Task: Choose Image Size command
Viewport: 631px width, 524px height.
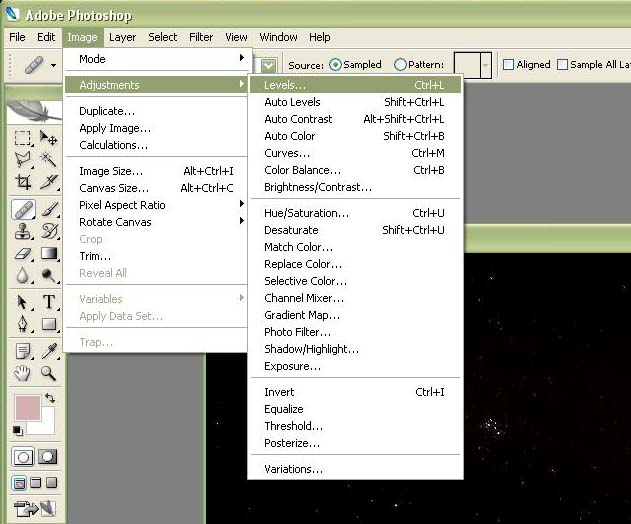Action: click(x=155, y=171)
